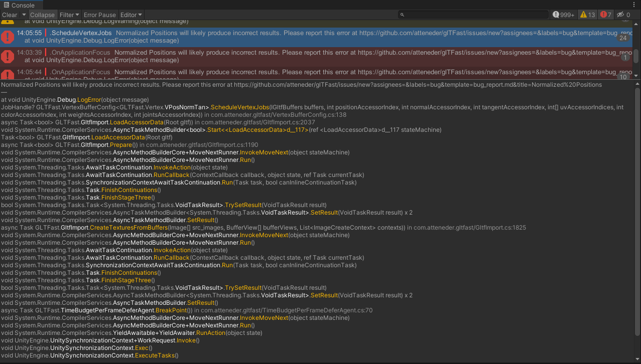The width and height of the screenshot is (641, 364).
Task: Click the log list vertical scrollbar
Action: 636,55
